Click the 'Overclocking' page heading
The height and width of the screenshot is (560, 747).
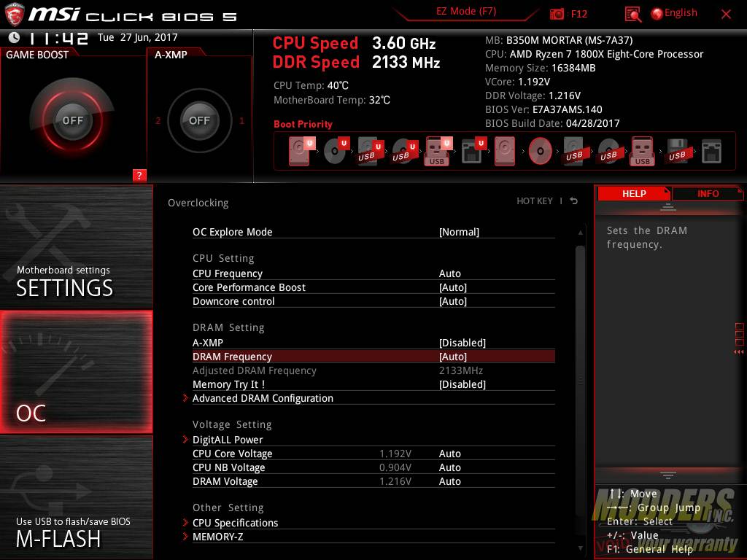coord(198,203)
